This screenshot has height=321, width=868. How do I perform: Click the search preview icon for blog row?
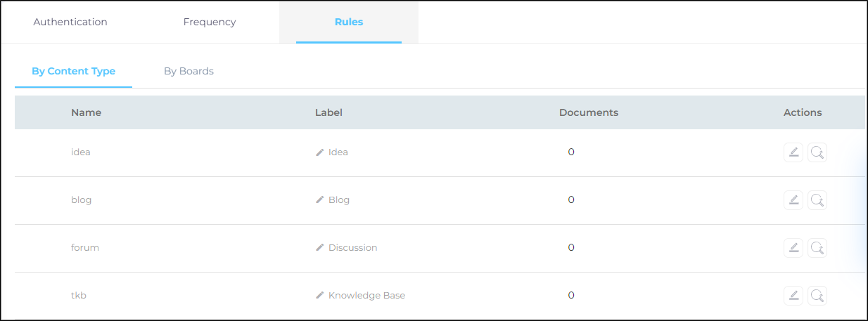817,200
